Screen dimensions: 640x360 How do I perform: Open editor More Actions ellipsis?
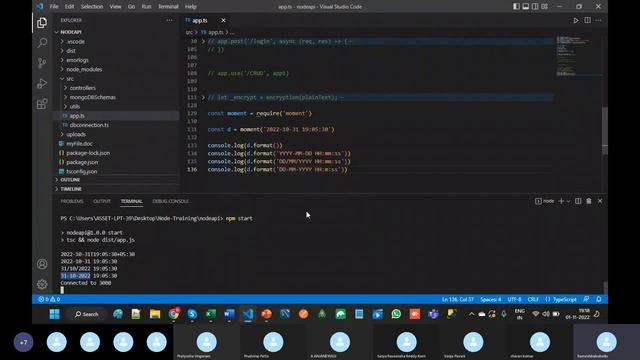[598, 20]
